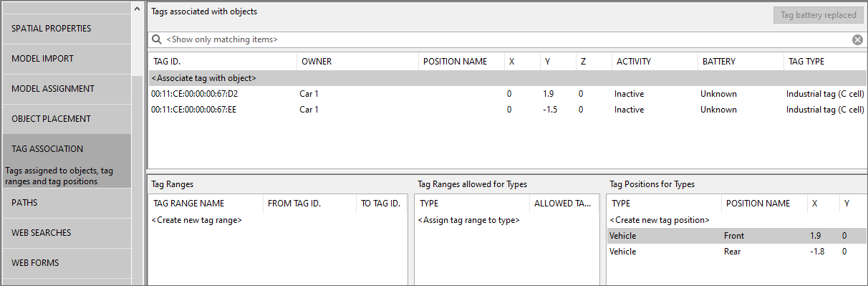Click the sidebar scroll-up arrow
This screenshot has width=868, height=286.
pos(138,9)
